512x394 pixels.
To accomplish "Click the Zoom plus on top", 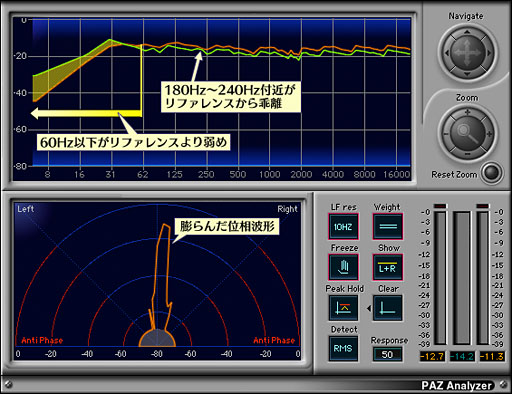I will 467,112.
